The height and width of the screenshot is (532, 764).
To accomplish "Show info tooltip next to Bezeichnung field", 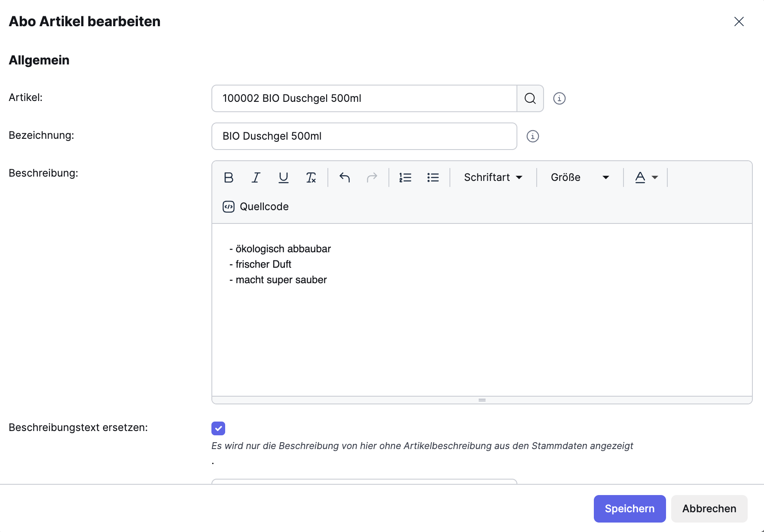I will (532, 136).
